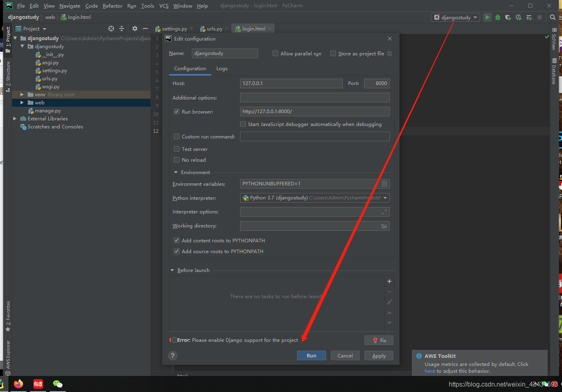Click the Search Everywhere magnifier icon
The height and width of the screenshot is (392, 562).
click(x=553, y=17)
